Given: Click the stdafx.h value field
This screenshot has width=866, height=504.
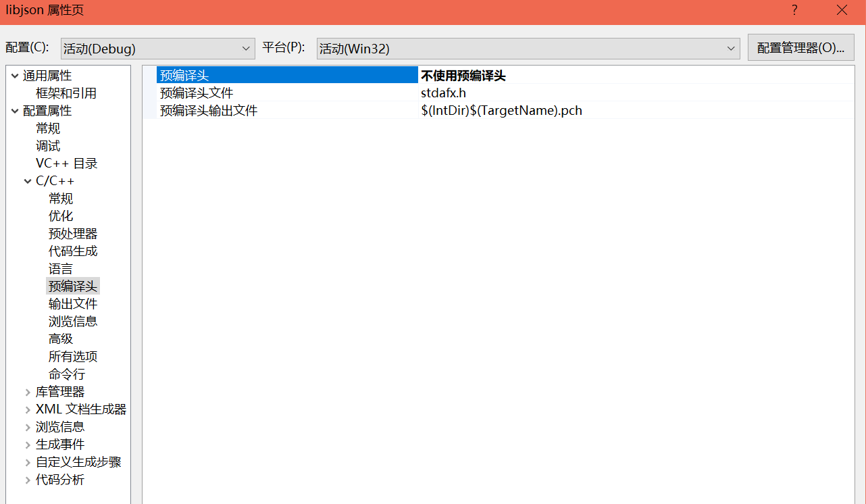Looking at the screenshot, I should tap(443, 93).
